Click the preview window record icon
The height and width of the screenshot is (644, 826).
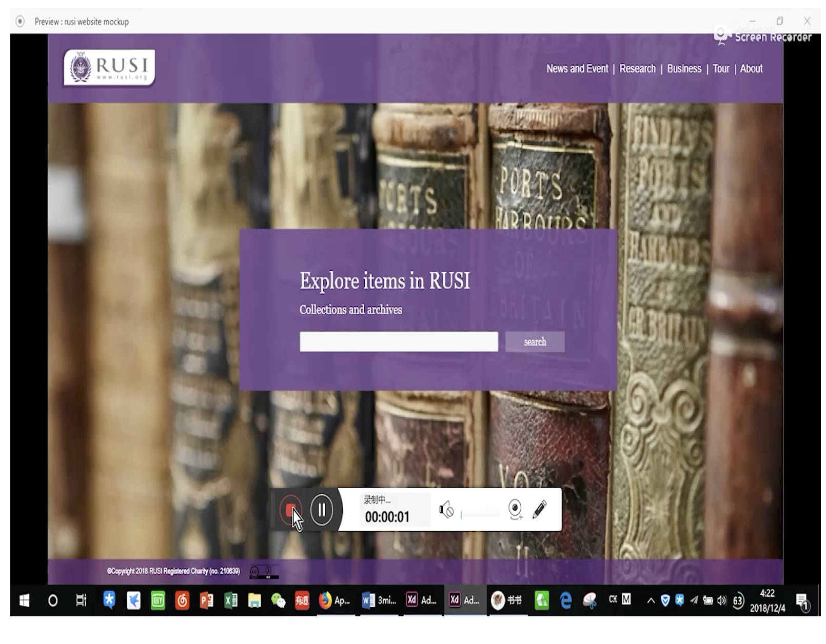[20, 22]
